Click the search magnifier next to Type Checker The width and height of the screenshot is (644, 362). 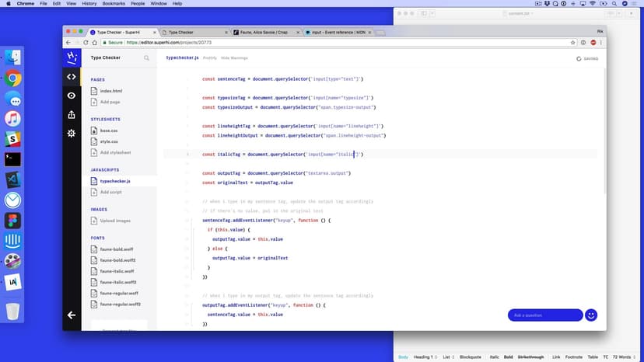tap(146, 57)
